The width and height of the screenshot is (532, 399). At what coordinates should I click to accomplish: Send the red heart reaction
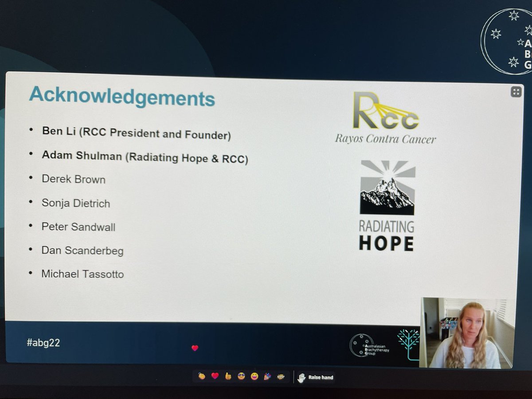click(x=215, y=376)
